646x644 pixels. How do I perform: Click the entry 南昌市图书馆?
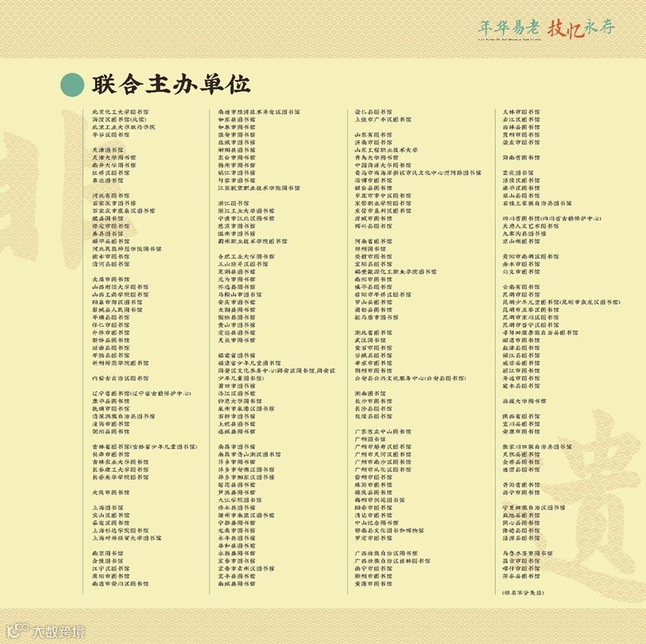[x=237, y=447]
